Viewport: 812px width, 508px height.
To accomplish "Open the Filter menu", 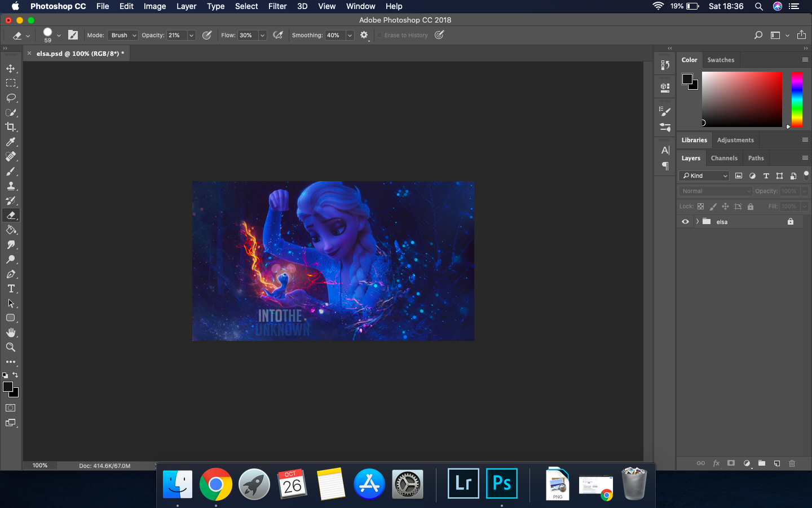I will click(x=277, y=6).
